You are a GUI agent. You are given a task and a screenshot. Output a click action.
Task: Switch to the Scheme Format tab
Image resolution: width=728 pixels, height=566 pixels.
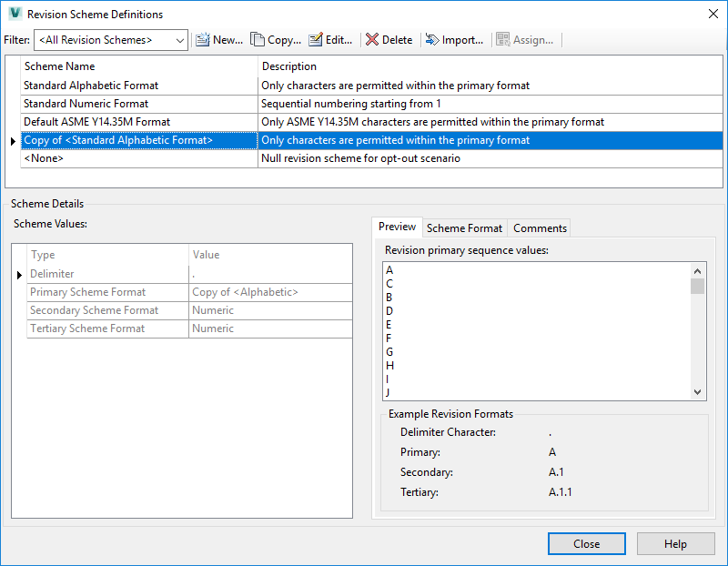(464, 228)
